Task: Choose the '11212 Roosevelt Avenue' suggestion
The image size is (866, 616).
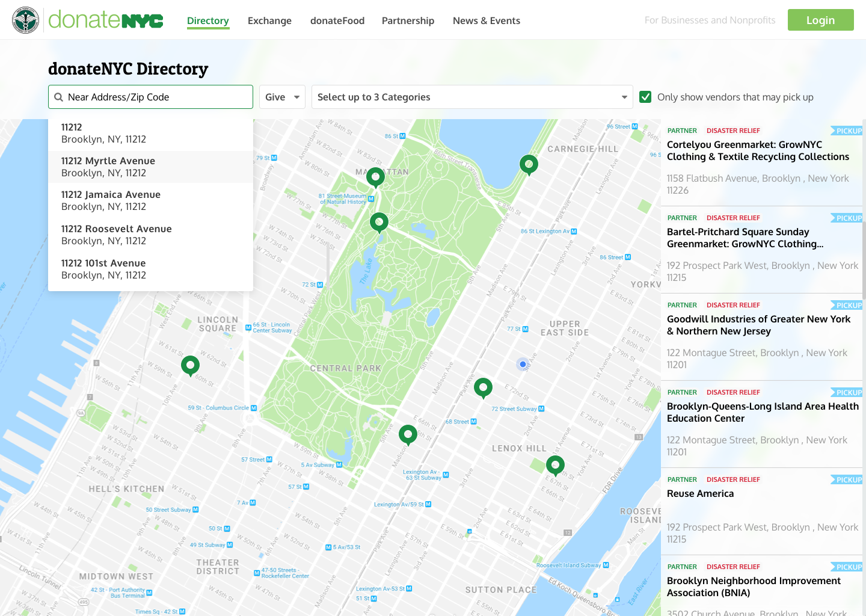Action: click(x=150, y=235)
